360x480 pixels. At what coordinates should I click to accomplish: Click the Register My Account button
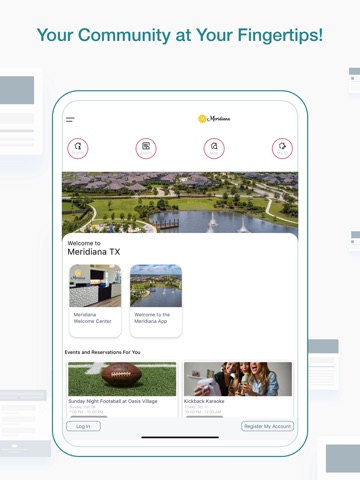[x=267, y=426]
